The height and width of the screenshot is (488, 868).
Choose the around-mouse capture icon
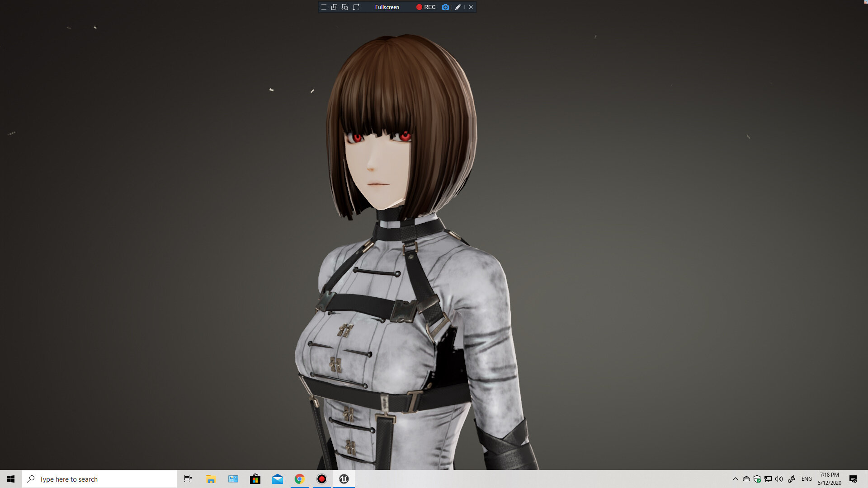tap(345, 7)
